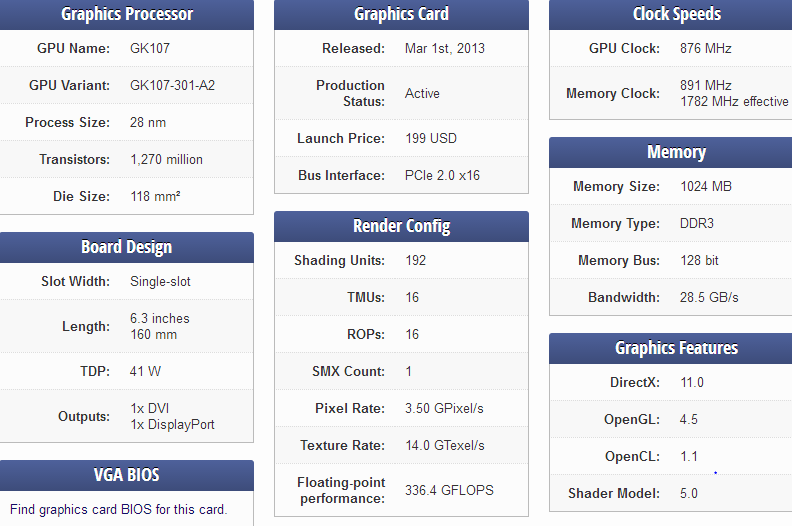Click the 199 USD launch price value
792x526 pixels.
coord(431,138)
